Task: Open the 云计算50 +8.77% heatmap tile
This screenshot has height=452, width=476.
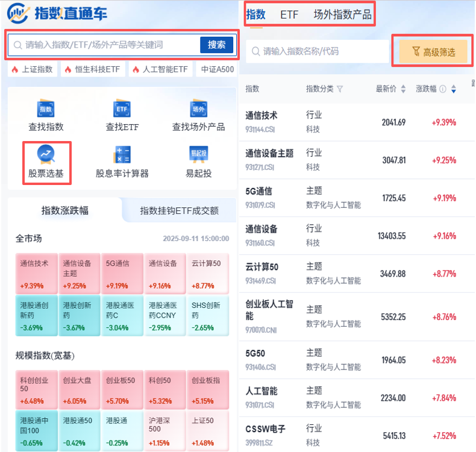Action: (208, 274)
